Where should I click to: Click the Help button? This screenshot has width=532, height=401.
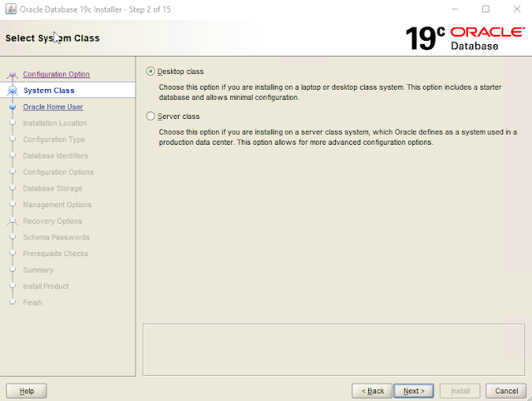[27, 391]
